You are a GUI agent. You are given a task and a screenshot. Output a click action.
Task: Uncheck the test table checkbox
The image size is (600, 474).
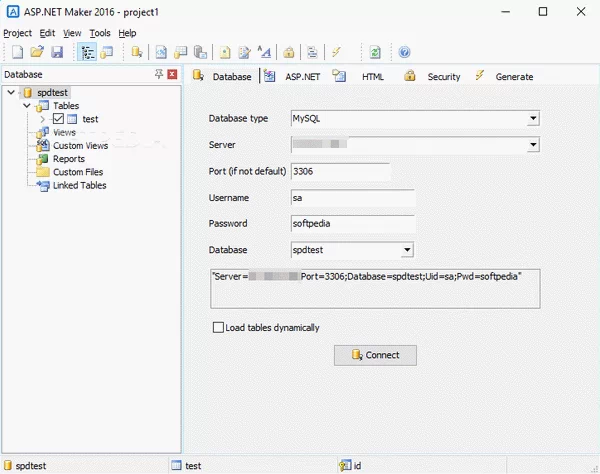point(58,119)
